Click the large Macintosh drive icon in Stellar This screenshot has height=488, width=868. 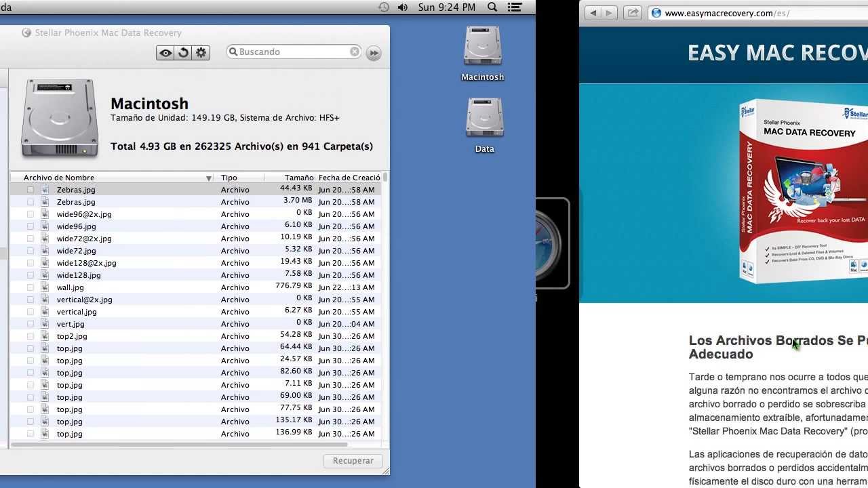(60, 118)
